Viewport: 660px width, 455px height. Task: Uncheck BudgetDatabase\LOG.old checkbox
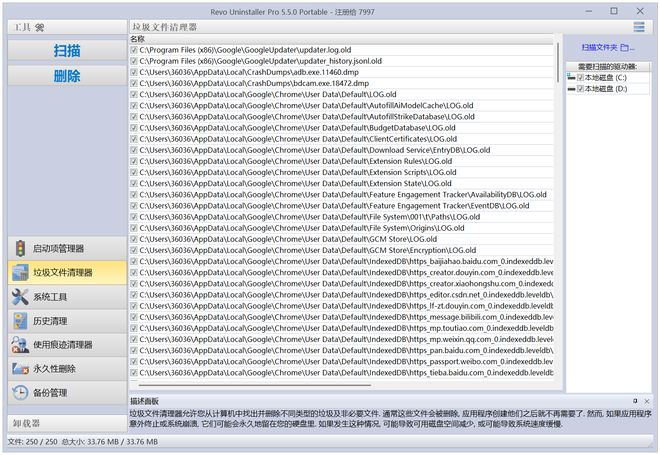(x=134, y=128)
